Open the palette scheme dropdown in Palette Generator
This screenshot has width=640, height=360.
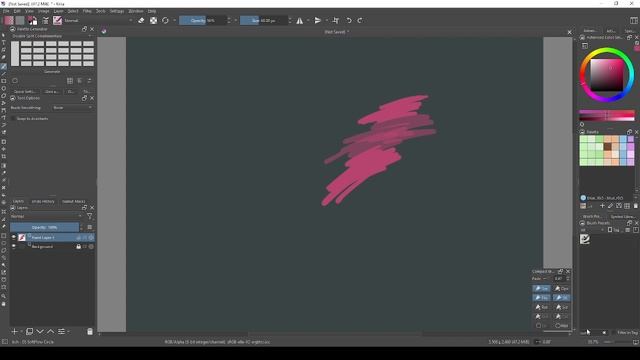click(52, 36)
